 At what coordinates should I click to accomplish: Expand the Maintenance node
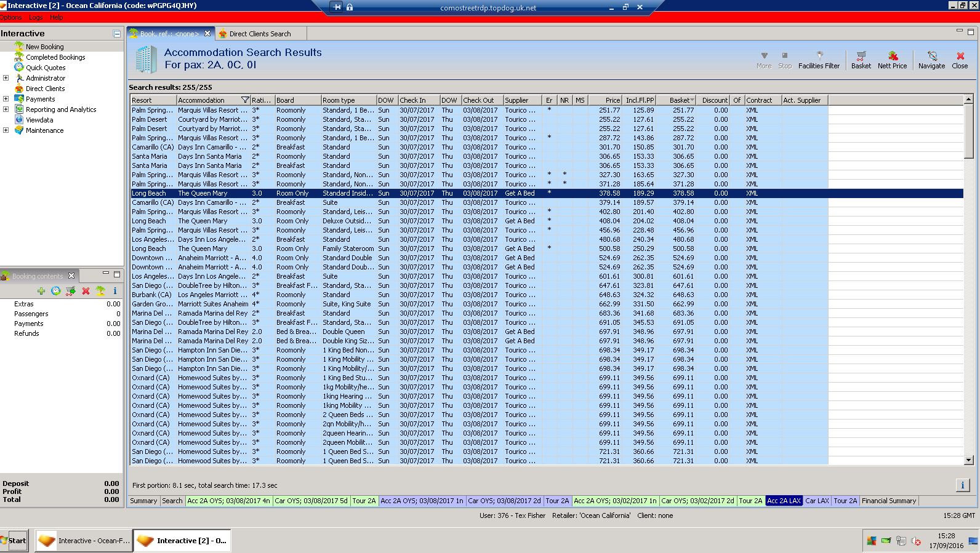pos(6,130)
